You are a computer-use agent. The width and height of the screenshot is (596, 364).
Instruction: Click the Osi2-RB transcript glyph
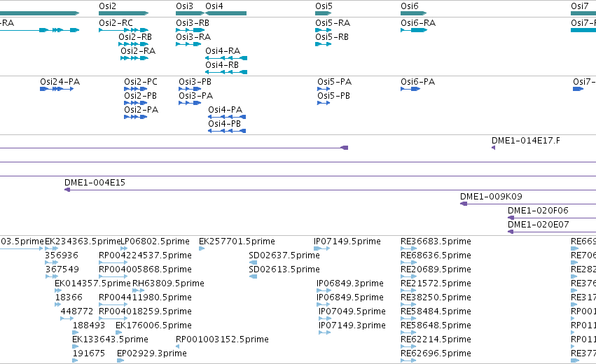(133, 44)
